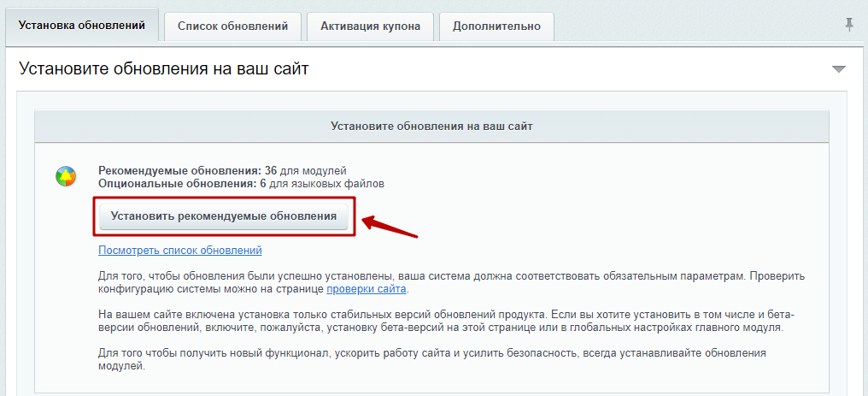Viewport: 868px width, 396px height.
Task: Go to the Активация купона tab
Action: pyautogui.click(x=370, y=27)
